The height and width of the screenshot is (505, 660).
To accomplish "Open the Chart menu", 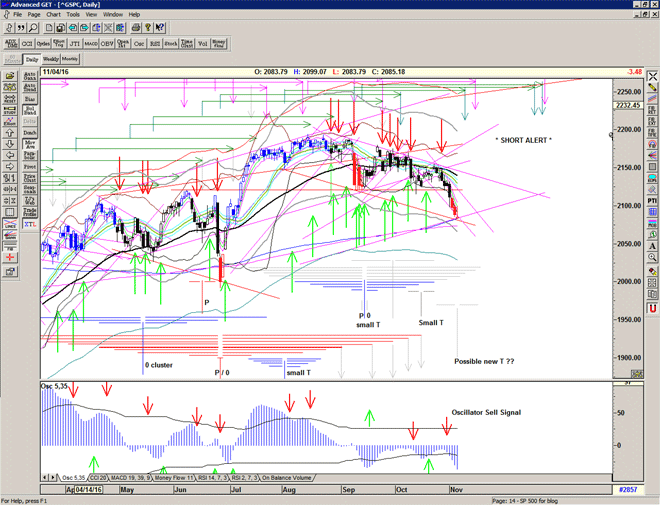I will 53,15.
